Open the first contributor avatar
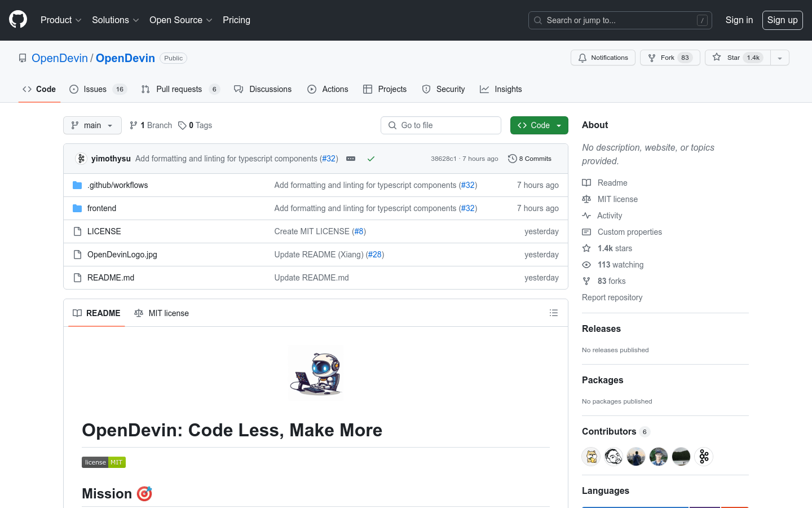The width and height of the screenshot is (812, 508). pyautogui.click(x=591, y=457)
